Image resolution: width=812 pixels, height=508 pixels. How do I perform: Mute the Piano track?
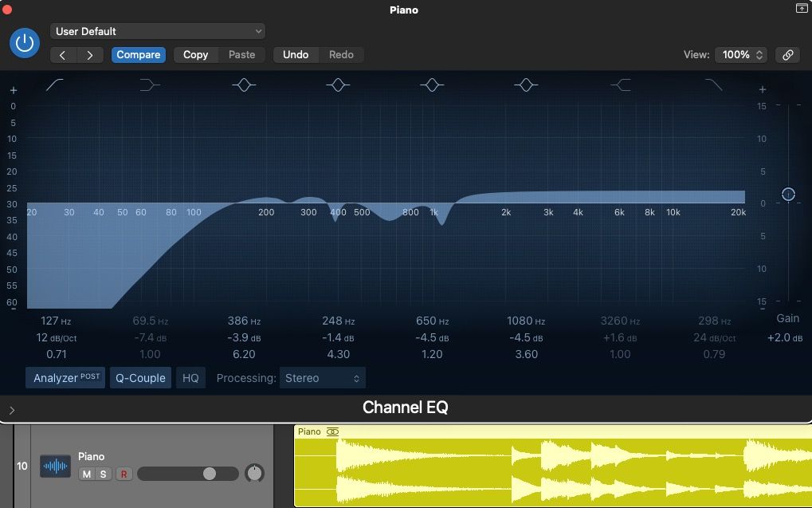86,475
